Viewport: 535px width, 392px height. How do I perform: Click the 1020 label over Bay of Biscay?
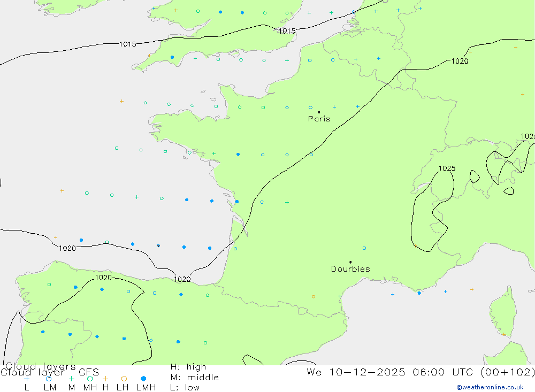coord(67,248)
